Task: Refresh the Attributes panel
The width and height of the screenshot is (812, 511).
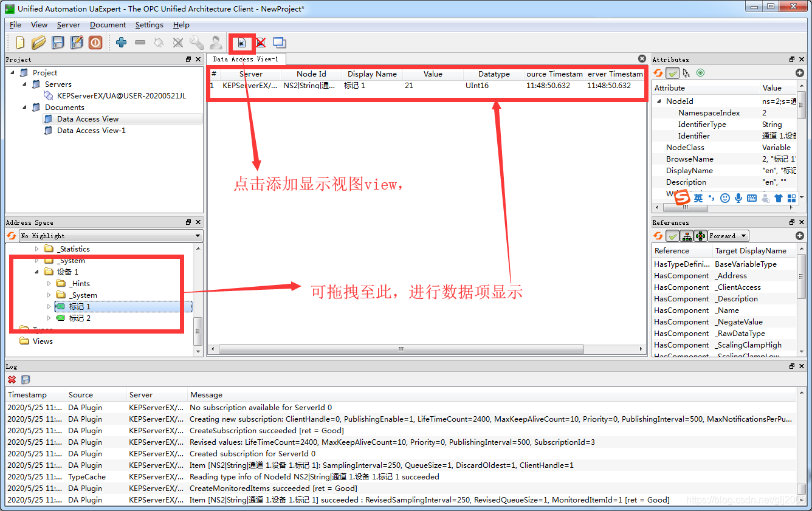Action: coord(658,73)
